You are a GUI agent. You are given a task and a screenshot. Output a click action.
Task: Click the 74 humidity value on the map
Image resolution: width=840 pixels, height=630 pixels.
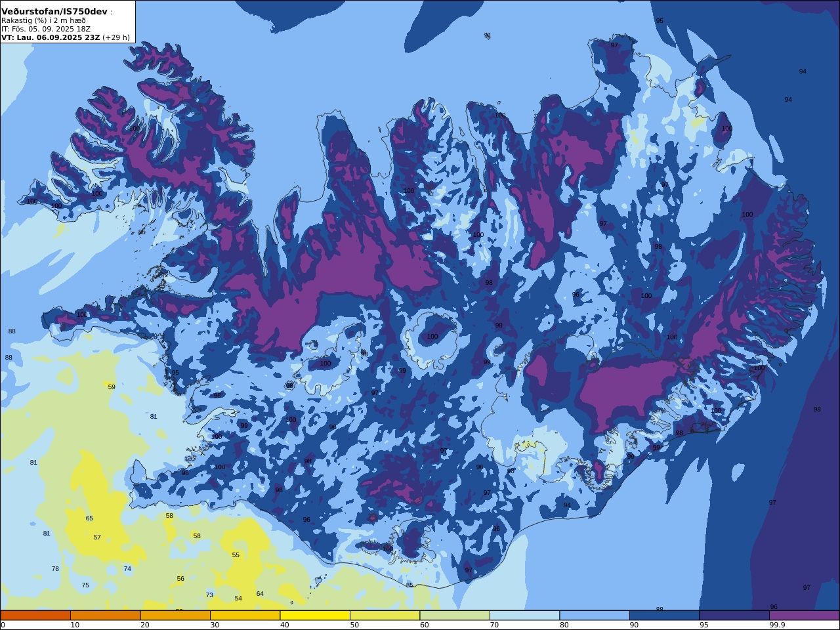pyautogui.click(x=127, y=569)
